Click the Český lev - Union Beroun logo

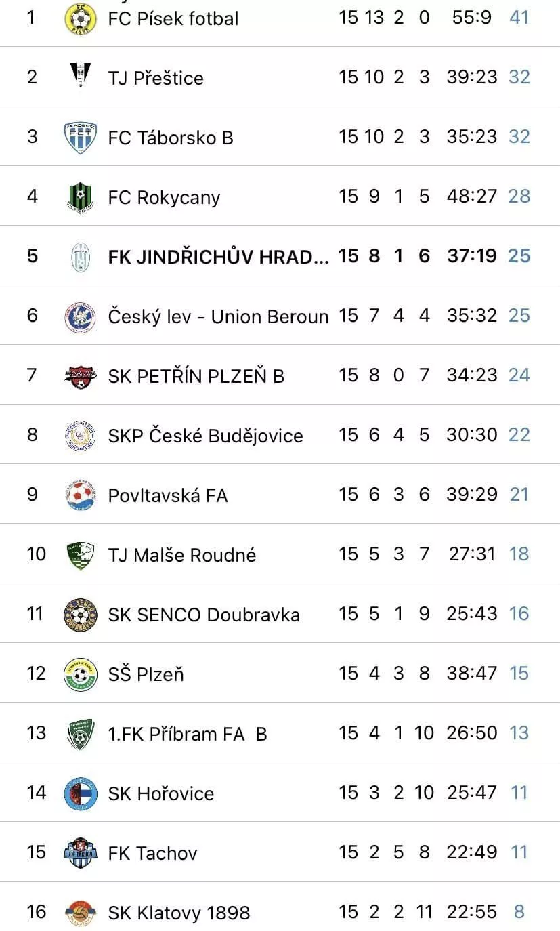click(x=80, y=316)
